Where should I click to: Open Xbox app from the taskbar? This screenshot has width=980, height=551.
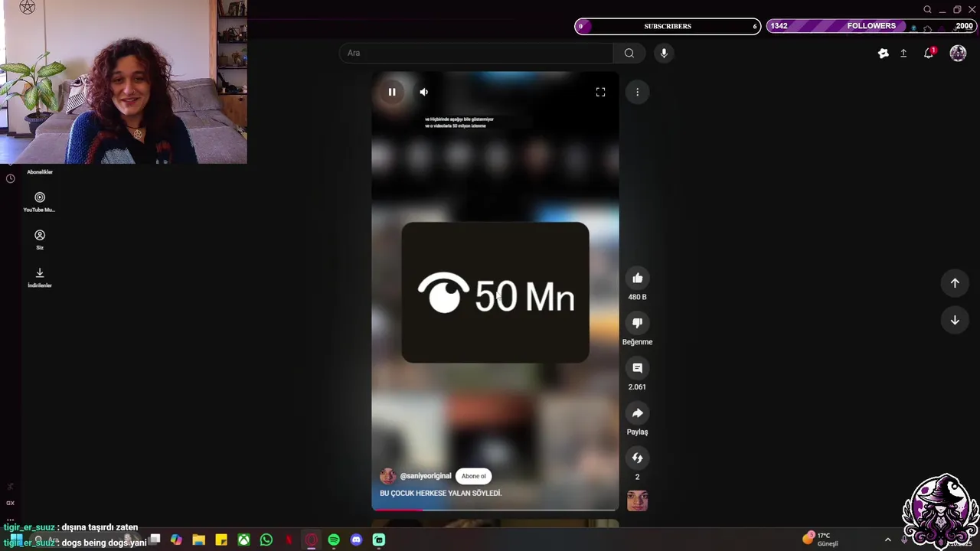point(243,540)
